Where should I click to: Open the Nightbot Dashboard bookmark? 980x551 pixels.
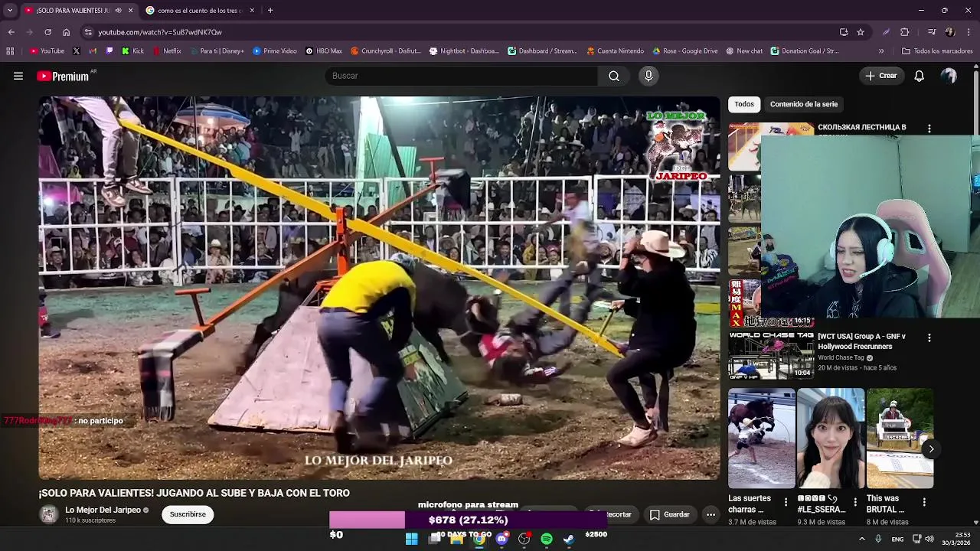point(464,51)
